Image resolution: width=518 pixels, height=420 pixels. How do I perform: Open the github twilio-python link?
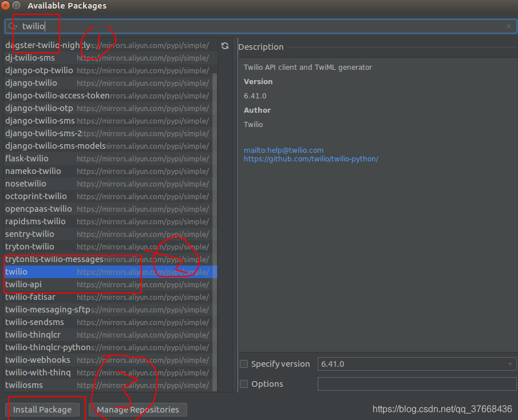311,159
